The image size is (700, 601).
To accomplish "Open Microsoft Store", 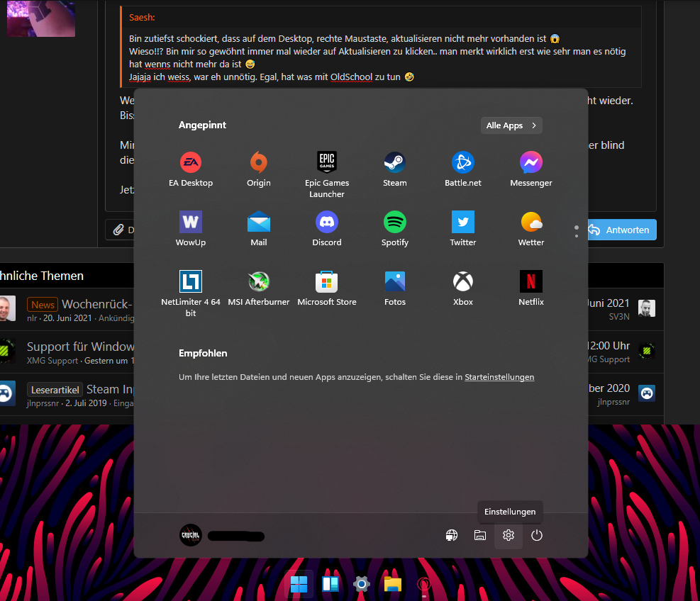I will [x=327, y=288].
